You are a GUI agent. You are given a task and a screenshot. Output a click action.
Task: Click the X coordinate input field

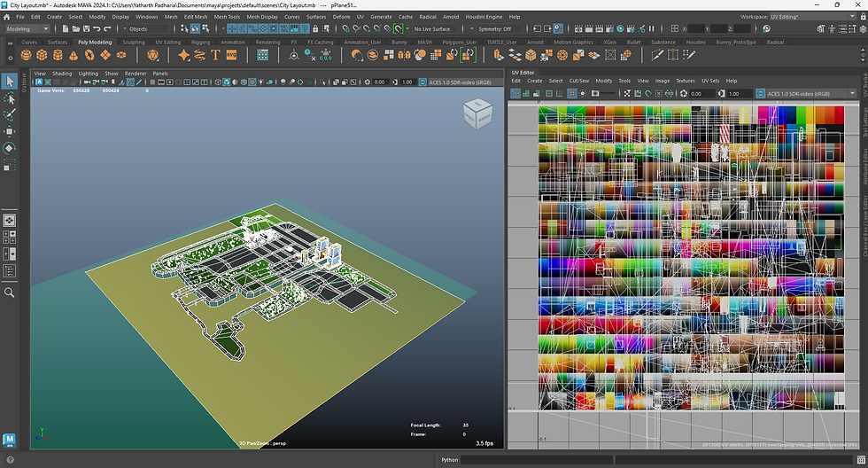[696, 28]
